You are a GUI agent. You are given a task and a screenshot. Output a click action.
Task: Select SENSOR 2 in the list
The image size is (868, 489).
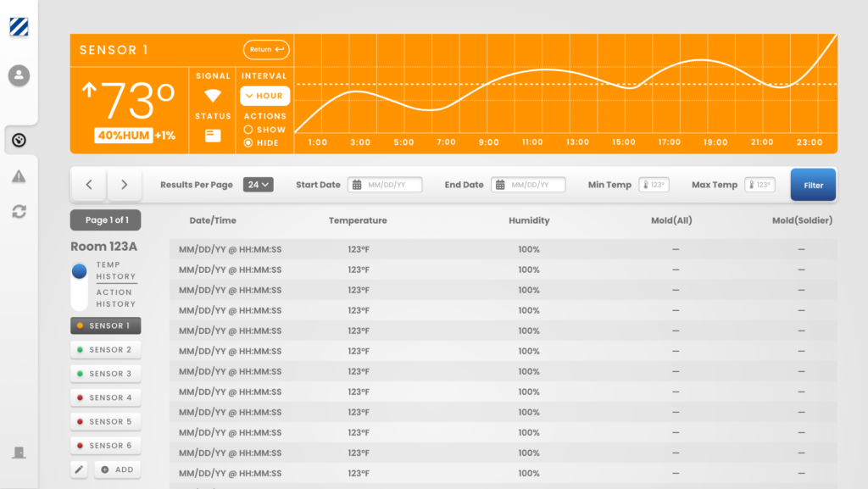coord(105,350)
